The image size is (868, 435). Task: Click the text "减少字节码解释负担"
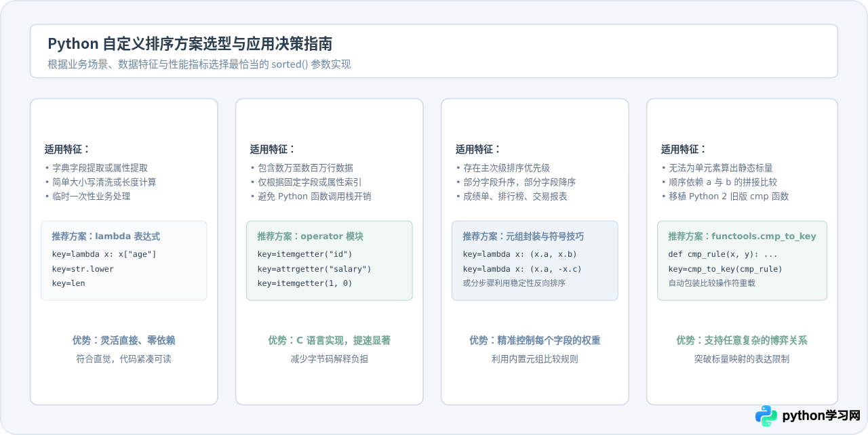click(x=330, y=359)
